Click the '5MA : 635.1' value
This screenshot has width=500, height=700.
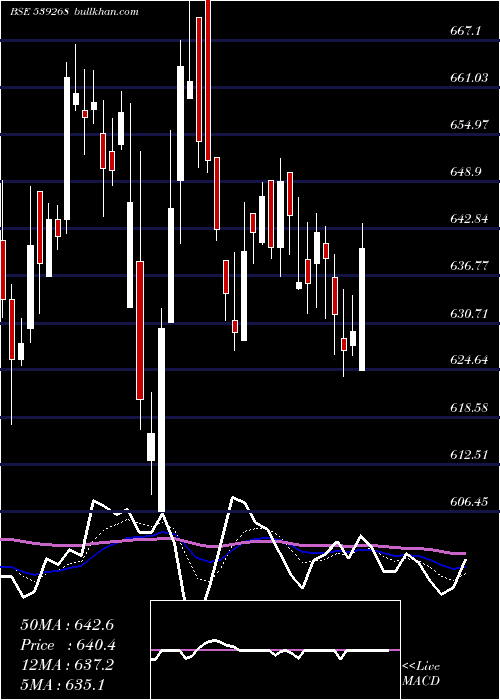[x=62, y=684]
